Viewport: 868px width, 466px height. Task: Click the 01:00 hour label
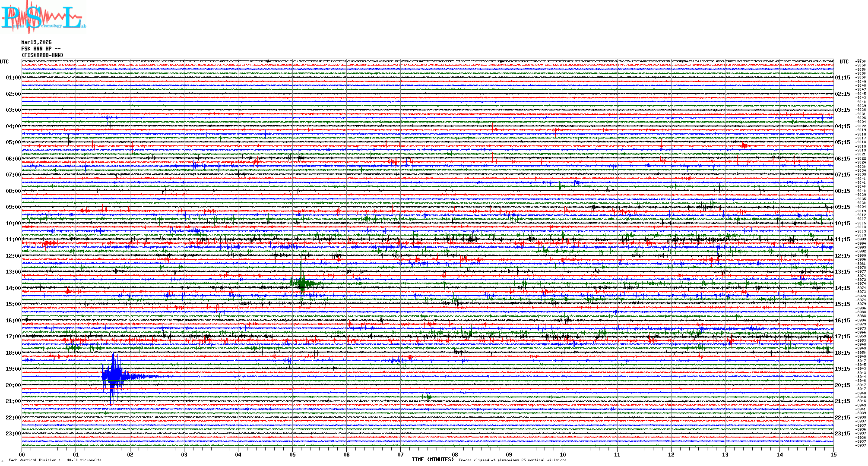[13, 78]
